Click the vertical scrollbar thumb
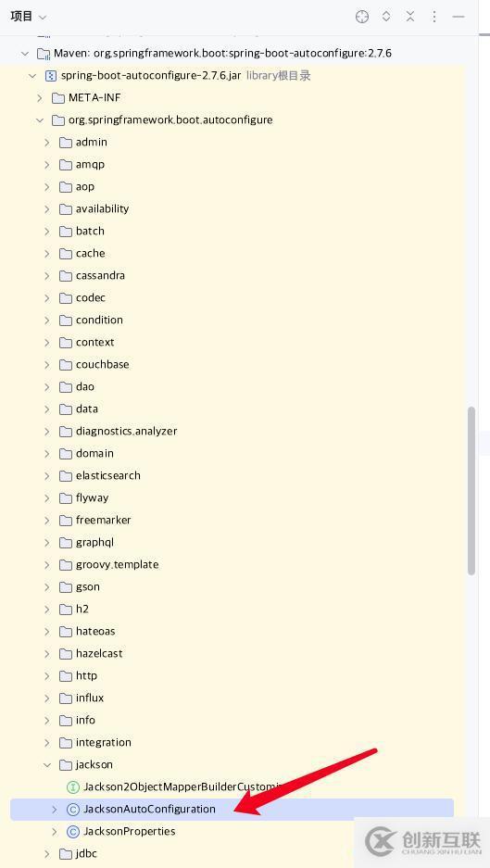Screen dimensions: 490x868 point(471,491)
